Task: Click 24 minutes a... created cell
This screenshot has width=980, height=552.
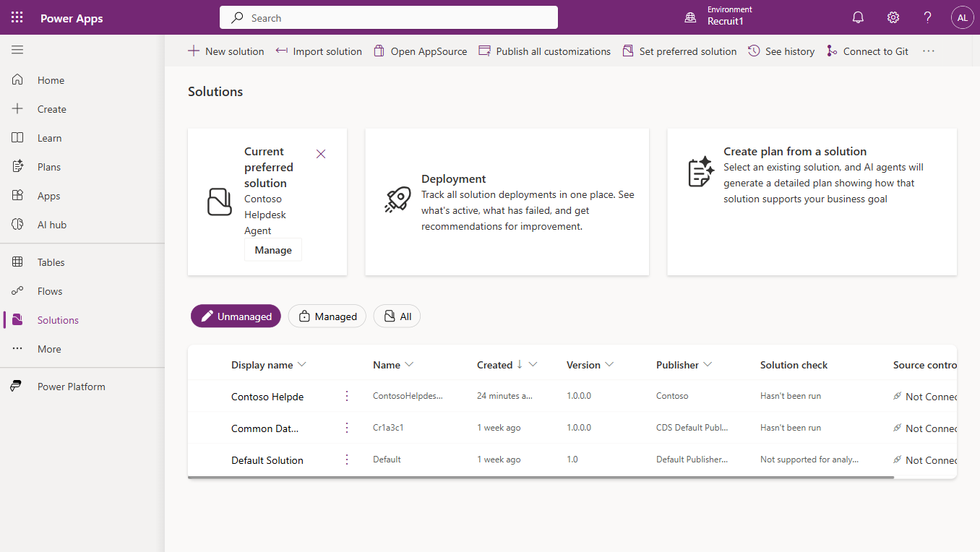Action: tap(504, 396)
